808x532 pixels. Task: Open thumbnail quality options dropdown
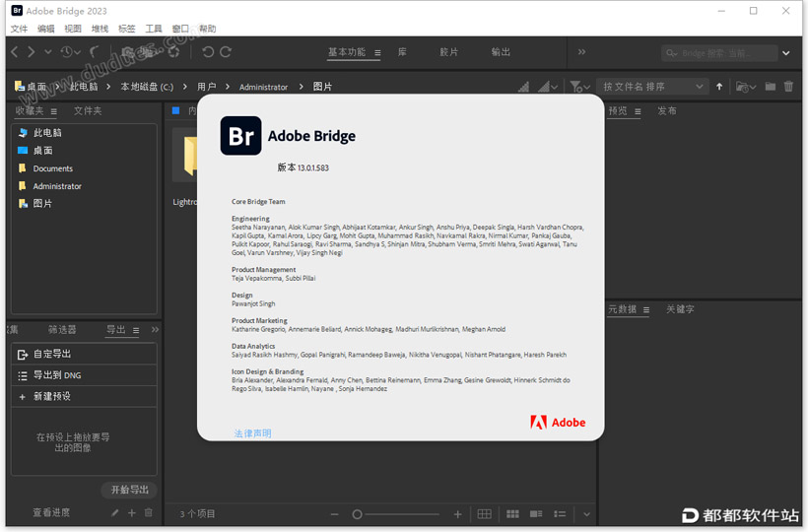coord(547,87)
